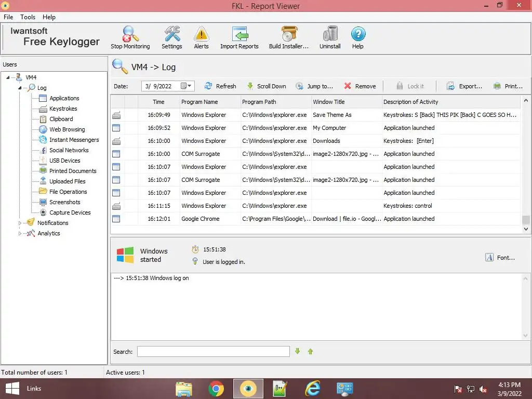Select the VM4 user node

[x=31, y=77]
